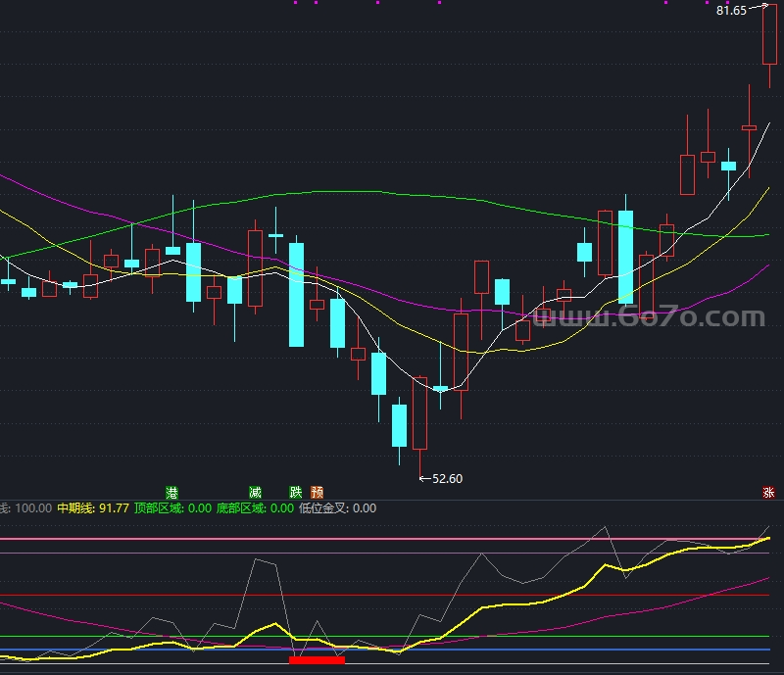Select the 底部区域 0.00 indicator label
Screen dimensions: 784x675
255,508
